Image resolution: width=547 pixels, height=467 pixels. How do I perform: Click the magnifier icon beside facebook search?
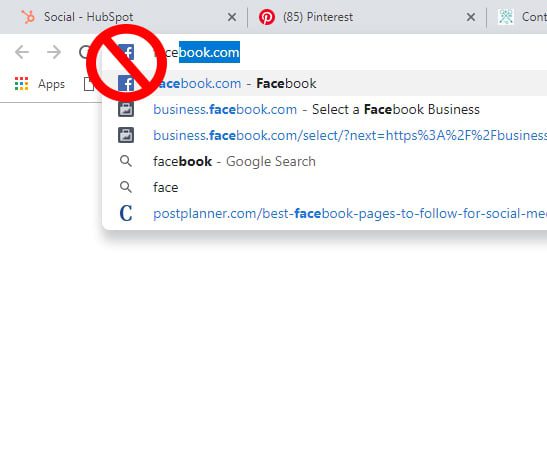click(x=126, y=161)
